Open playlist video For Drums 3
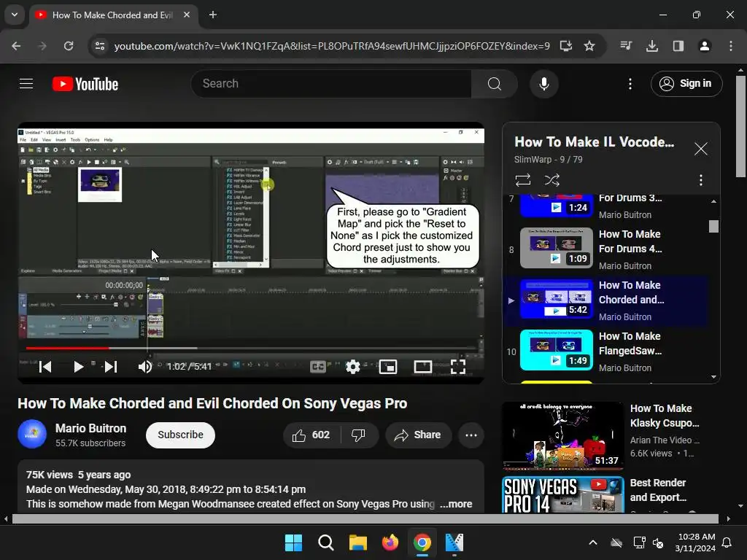 point(605,206)
